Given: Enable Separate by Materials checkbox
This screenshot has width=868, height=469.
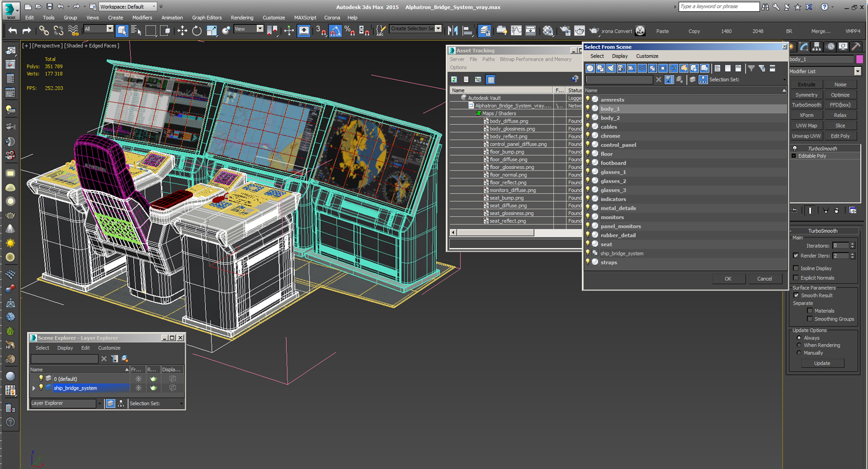Looking at the screenshot, I should [809, 311].
